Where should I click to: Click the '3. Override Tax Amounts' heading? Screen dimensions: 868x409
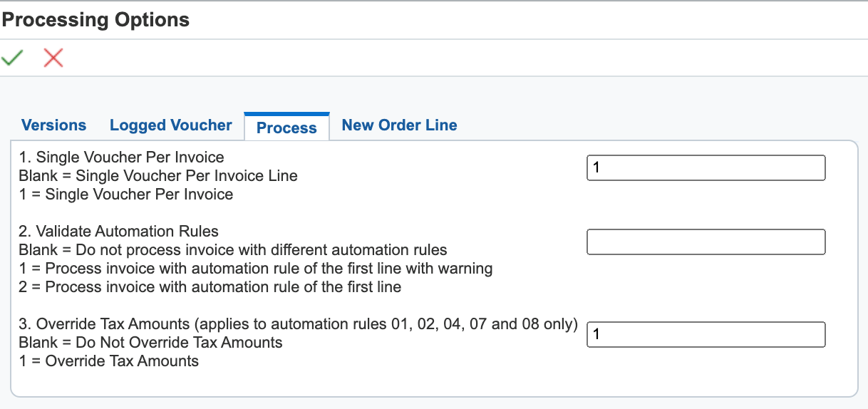coord(298,324)
